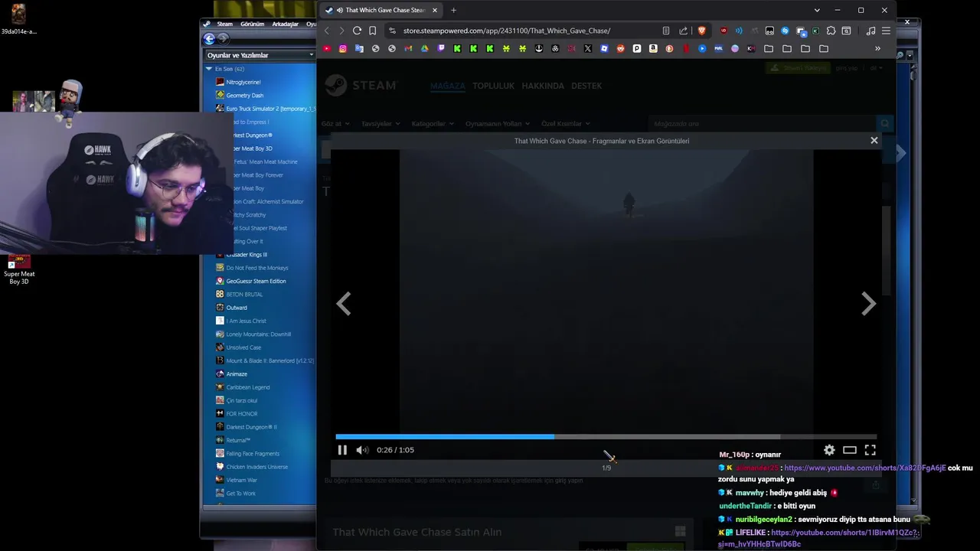This screenshot has height=551, width=980.
Task: Select Outward in Steam library
Action: [x=237, y=308]
